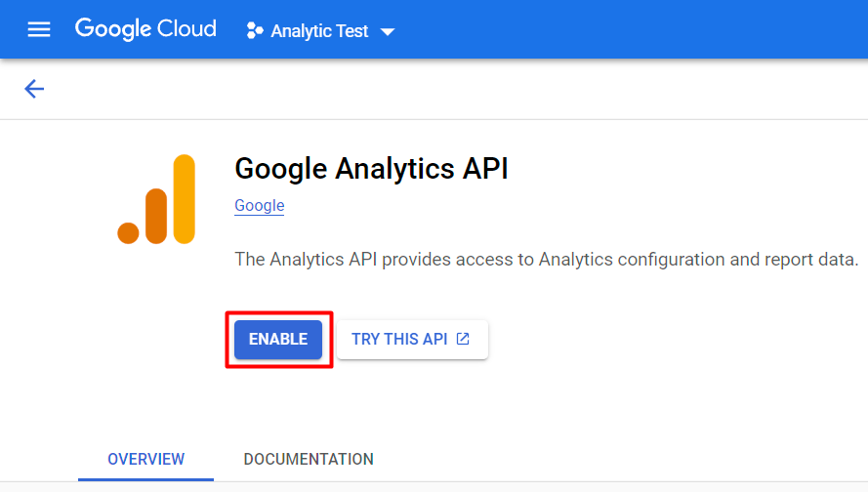Select the Analytic Test project name
The width and height of the screenshot is (868, 492).
(x=319, y=31)
